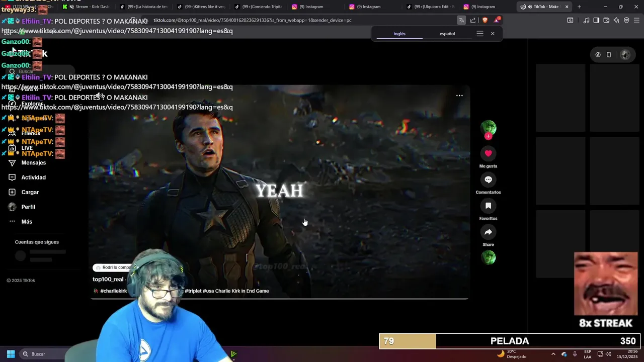Open the video three-dot options menu
The image size is (644, 362).
click(459, 96)
